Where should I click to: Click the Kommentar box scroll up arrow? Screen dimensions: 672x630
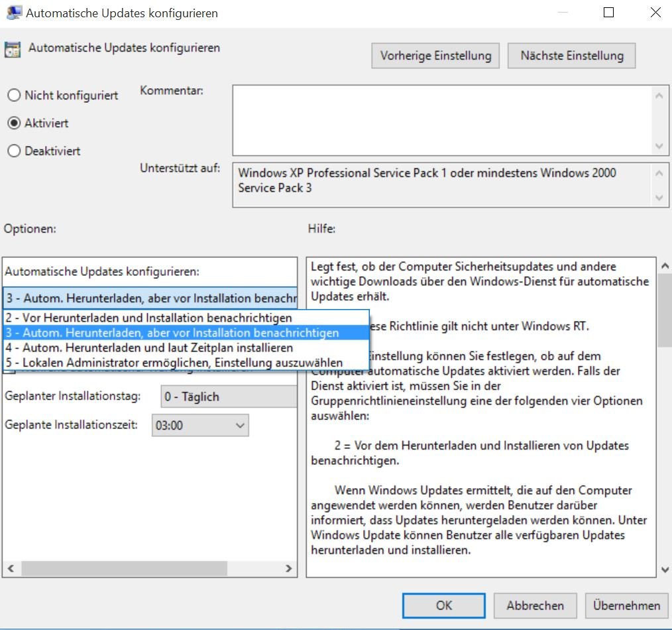click(x=659, y=95)
